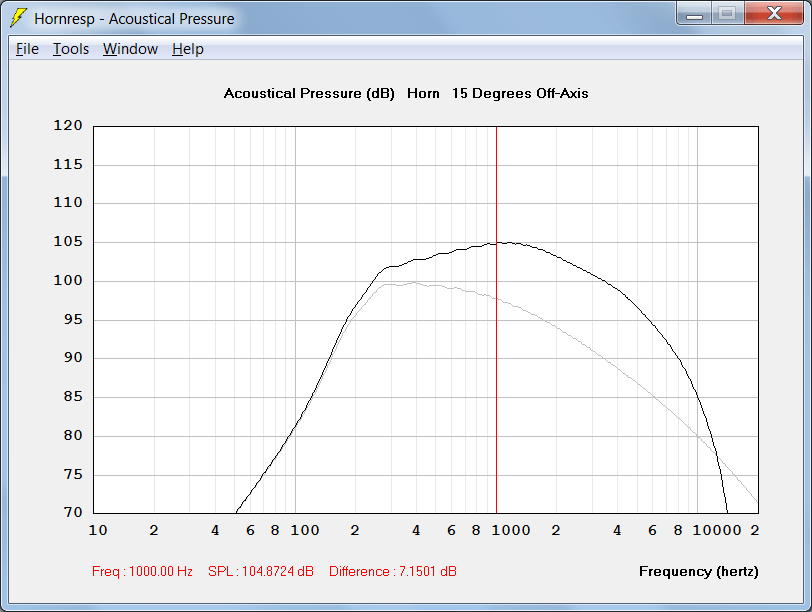Image resolution: width=812 pixels, height=612 pixels.
Task: Click the '15 Degrees Off-Axis' label
Action: [520, 93]
